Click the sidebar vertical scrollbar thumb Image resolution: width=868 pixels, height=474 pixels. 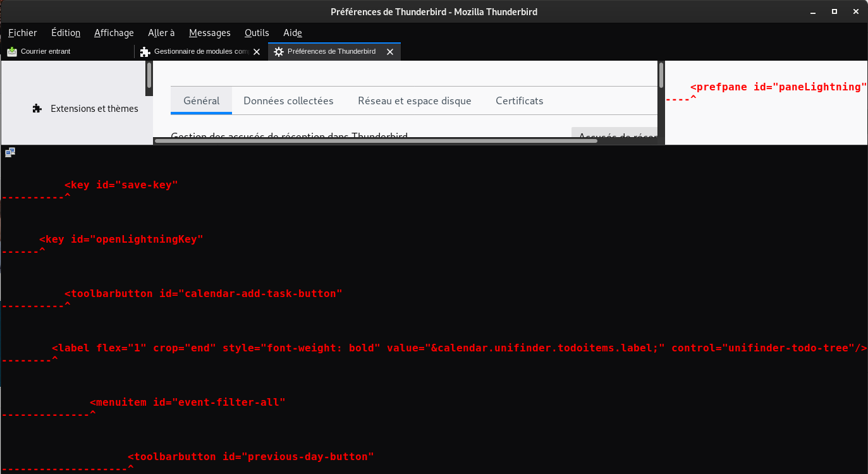[149, 75]
